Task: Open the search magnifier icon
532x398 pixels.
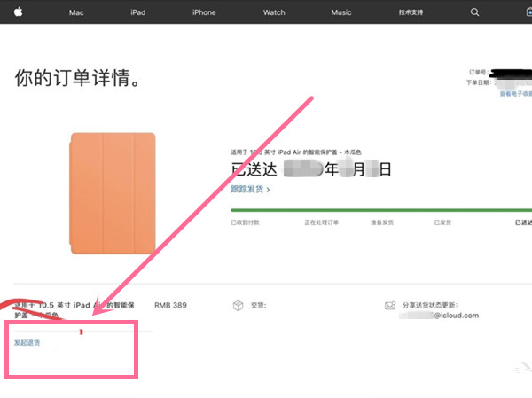Action: pyautogui.click(x=474, y=12)
